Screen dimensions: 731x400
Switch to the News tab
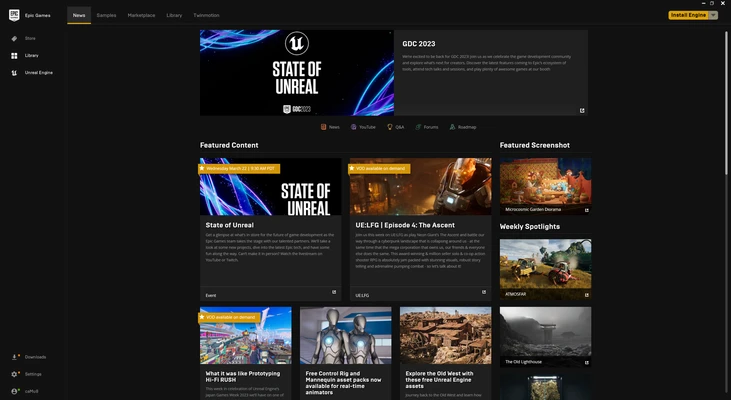tap(79, 15)
